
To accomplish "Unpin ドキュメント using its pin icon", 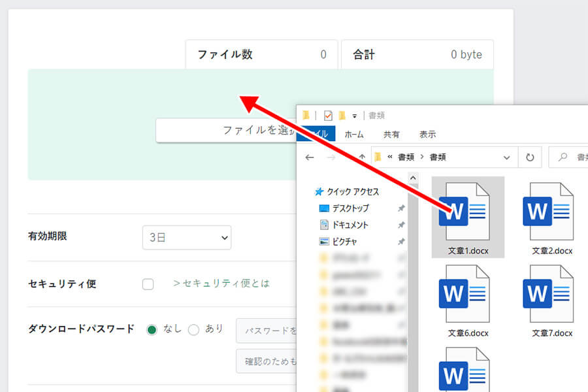I will pyautogui.click(x=401, y=225).
